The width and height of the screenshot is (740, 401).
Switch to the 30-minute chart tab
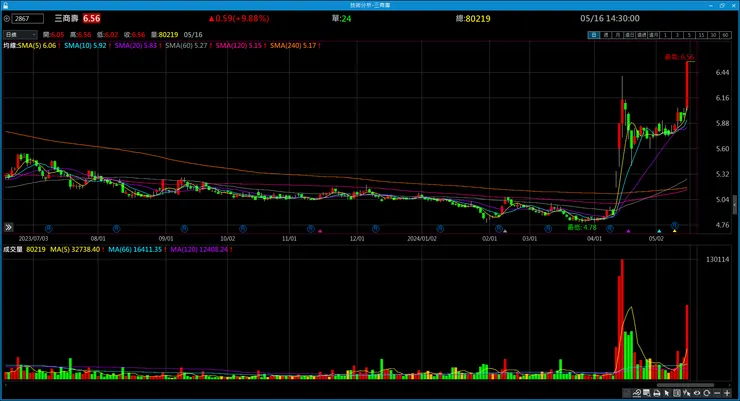pos(713,35)
